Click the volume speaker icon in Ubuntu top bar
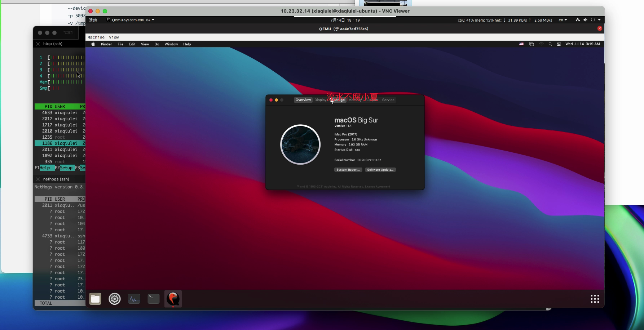The width and height of the screenshot is (644, 330). coord(585,20)
